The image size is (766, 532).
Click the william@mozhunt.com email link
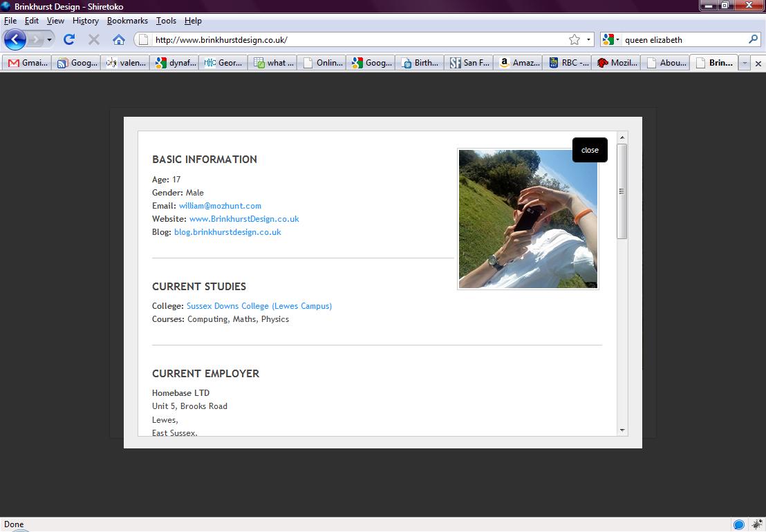[220, 206]
